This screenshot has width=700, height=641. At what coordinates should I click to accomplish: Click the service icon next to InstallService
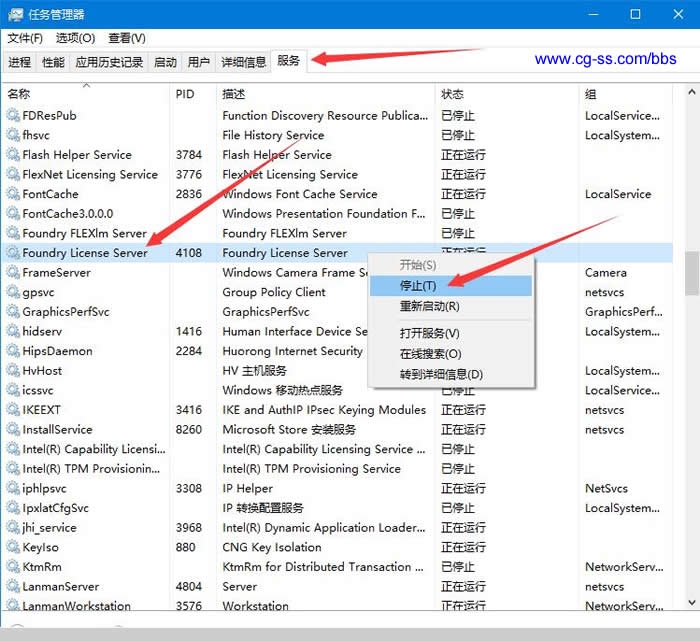pyautogui.click(x=13, y=429)
